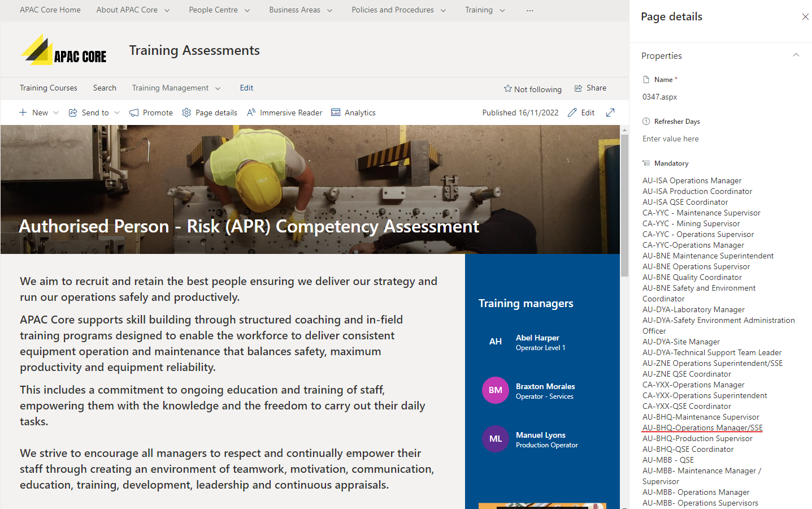Click the Abel Harper name

coord(537,338)
